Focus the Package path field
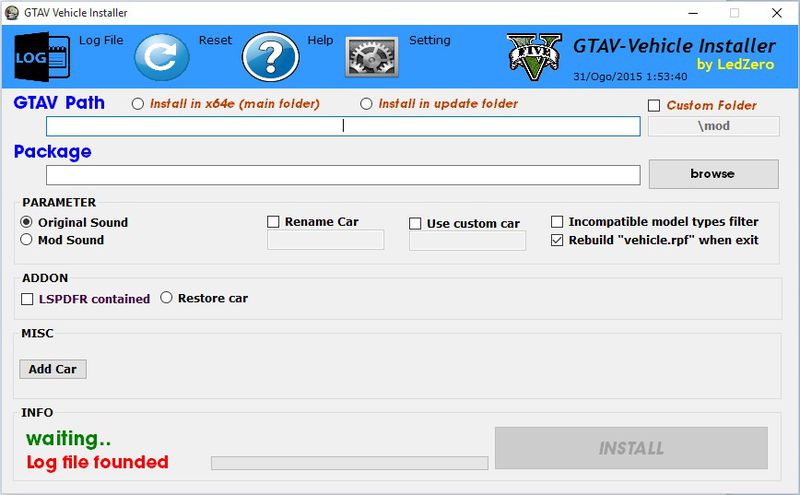Image resolution: width=800 pixels, height=495 pixels. (x=343, y=175)
